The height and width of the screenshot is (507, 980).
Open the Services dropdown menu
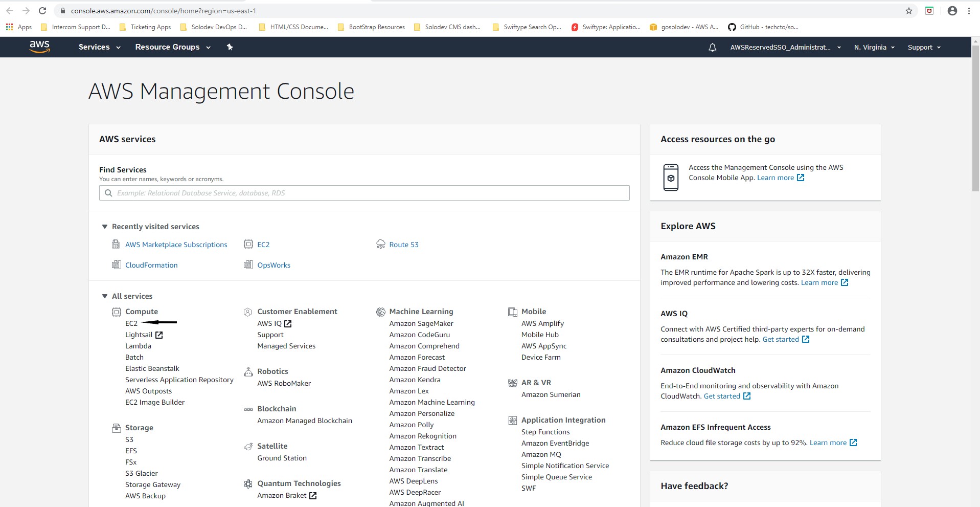coord(99,47)
